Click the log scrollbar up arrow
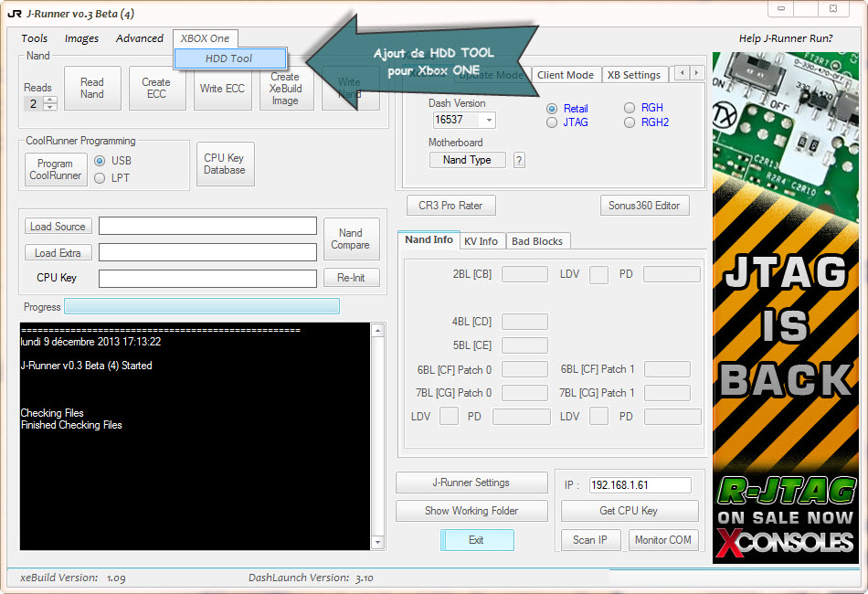This screenshot has width=868, height=594. point(377,331)
